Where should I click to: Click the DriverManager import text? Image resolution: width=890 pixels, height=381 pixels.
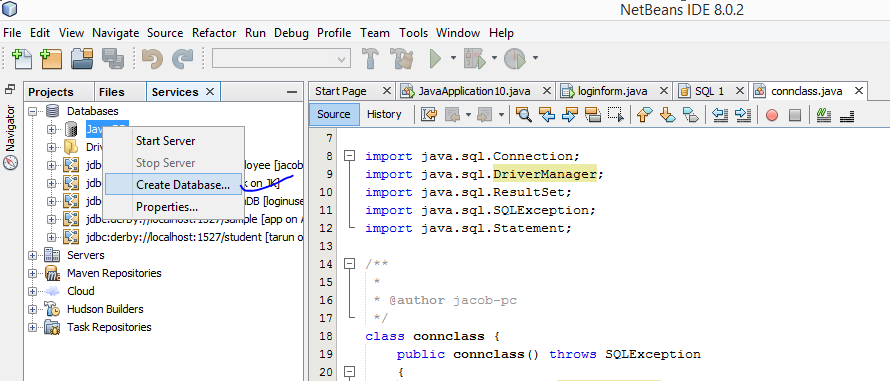[545, 174]
